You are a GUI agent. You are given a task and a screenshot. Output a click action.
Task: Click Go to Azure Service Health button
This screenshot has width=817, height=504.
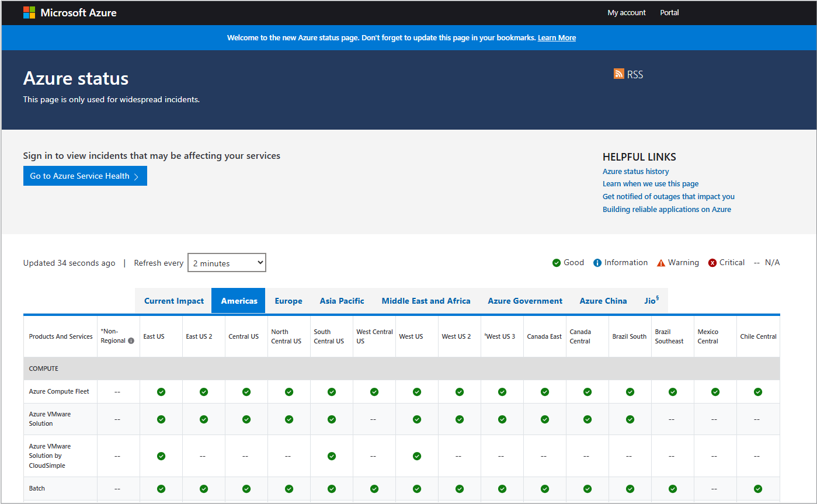[85, 176]
